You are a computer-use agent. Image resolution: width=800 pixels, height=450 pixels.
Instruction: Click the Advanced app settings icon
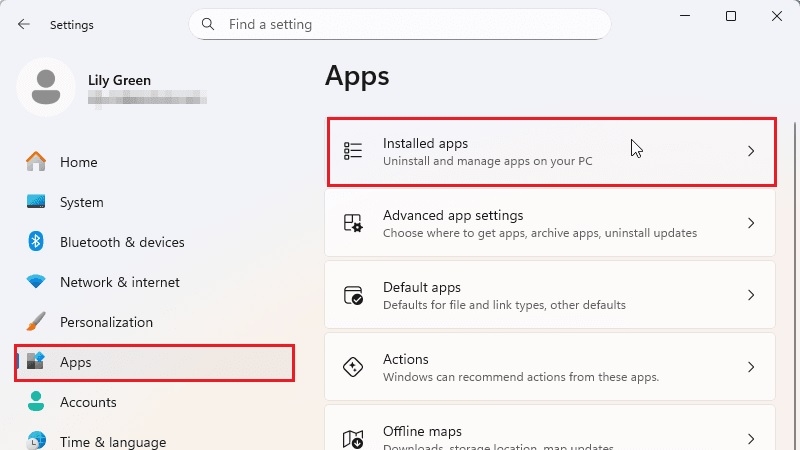click(353, 223)
